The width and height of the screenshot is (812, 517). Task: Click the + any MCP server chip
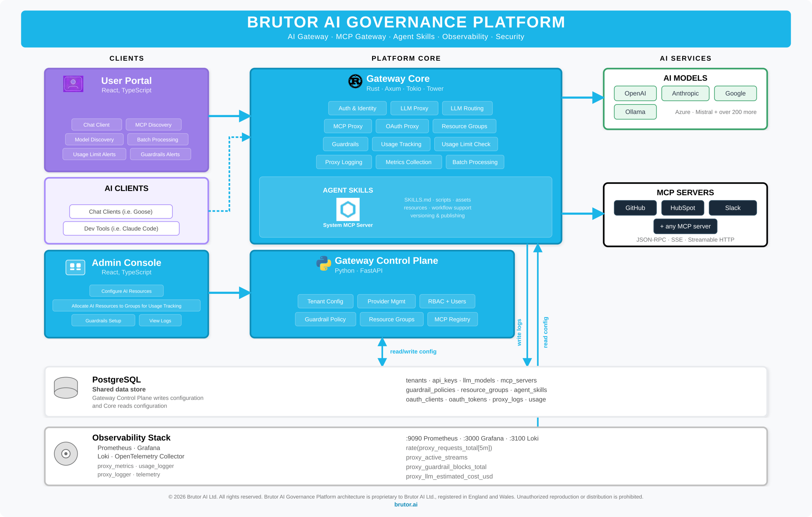coord(685,226)
